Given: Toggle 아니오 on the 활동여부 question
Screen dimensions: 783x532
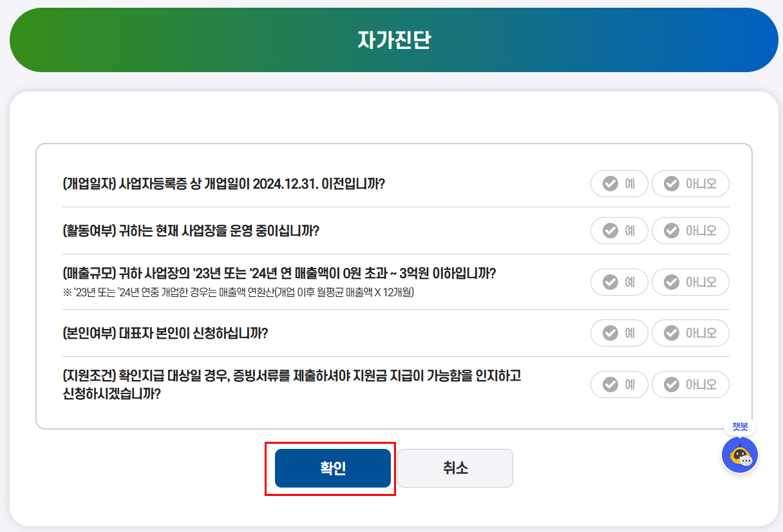Looking at the screenshot, I should 690,230.
